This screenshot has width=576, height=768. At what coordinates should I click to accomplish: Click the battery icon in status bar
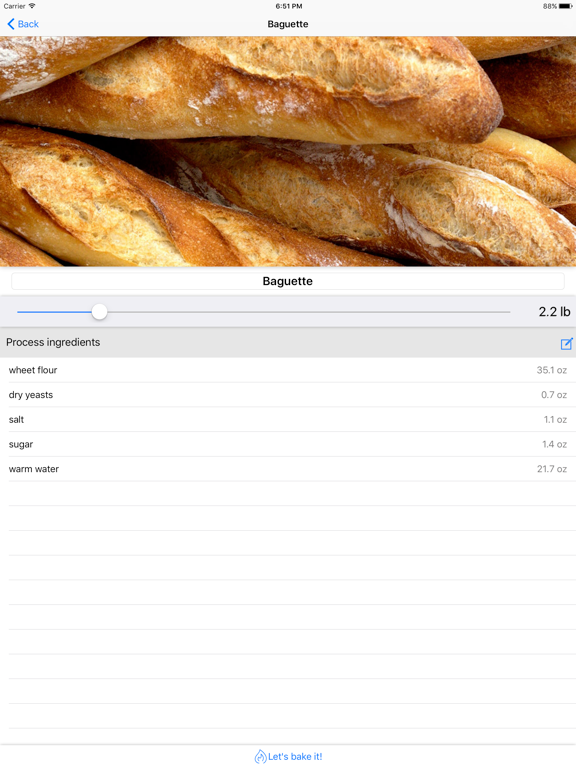[x=565, y=6]
